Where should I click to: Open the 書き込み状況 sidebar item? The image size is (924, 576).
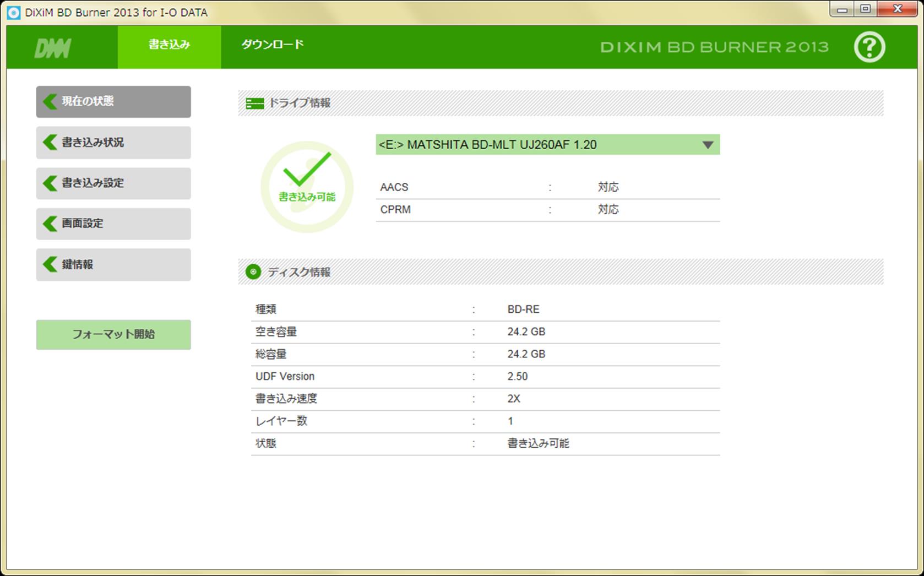pos(113,143)
